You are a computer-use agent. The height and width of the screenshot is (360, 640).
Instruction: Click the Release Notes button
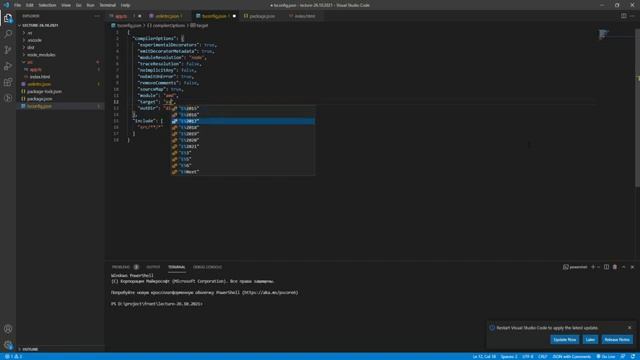coord(617,340)
